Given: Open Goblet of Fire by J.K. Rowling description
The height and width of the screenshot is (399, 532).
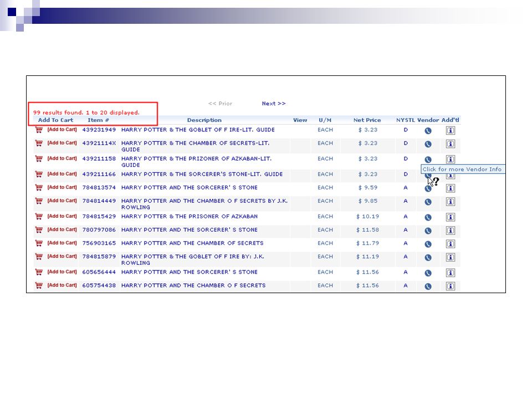Looking at the screenshot, I should (x=192, y=259).
